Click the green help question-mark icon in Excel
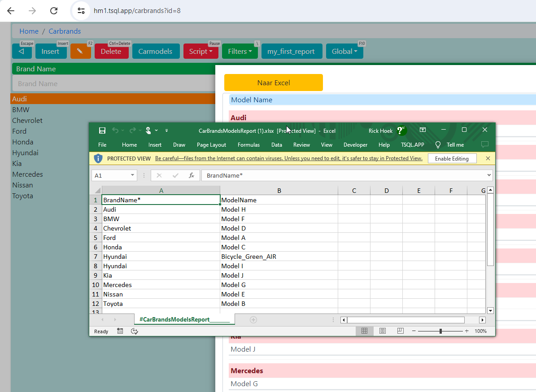This screenshot has height=392, width=536. pyautogui.click(x=401, y=130)
